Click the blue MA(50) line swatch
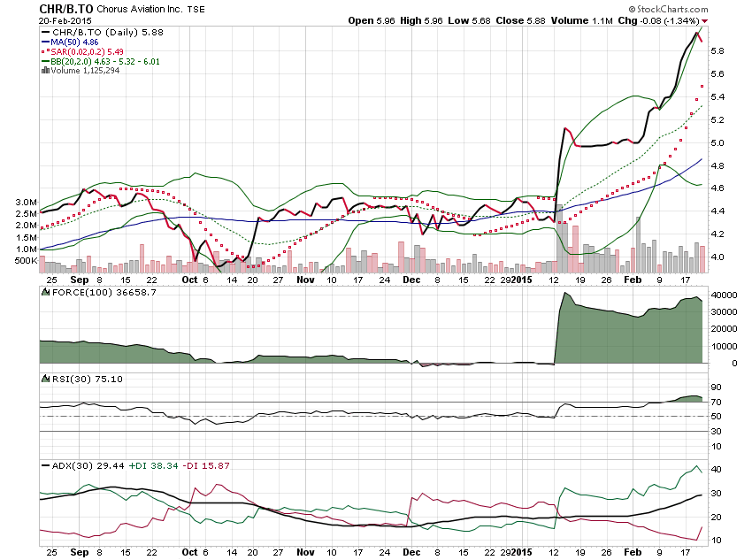 click(x=46, y=42)
